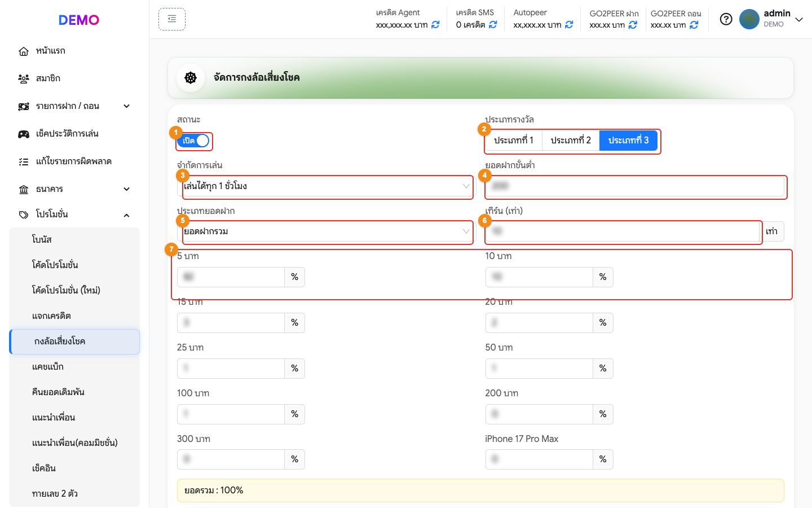Open the คืนยอดเดิมพัน page link
812x508 pixels.
(74, 392)
